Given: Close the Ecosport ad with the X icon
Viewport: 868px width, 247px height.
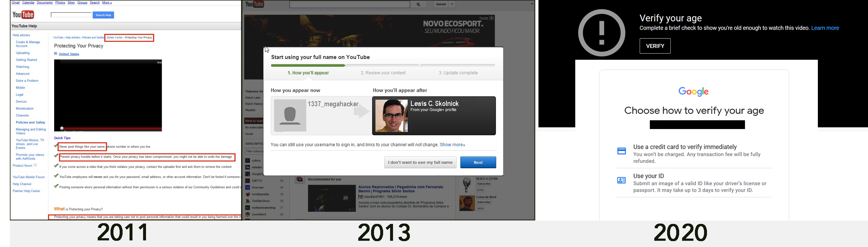Looking at the screenshot, I should click(492, 18).
